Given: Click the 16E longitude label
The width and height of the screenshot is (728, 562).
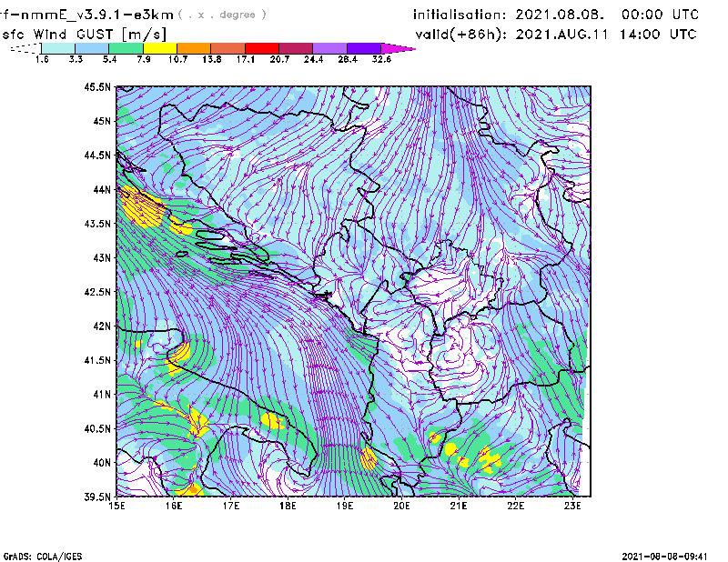Looking at the screenshot, I should point(174,506).
